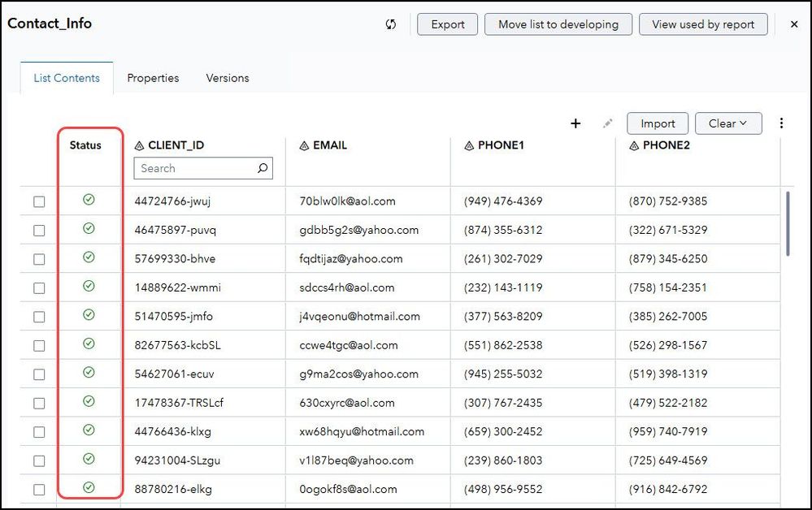812x510 pixels.
Task: Expand the Clear dropdown button
Action: pos(728,123)
